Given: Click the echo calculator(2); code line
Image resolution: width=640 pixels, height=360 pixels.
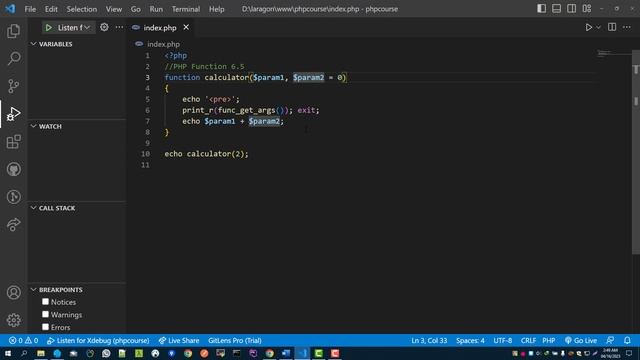Looking at the screenshot, I should coord(206,154).
